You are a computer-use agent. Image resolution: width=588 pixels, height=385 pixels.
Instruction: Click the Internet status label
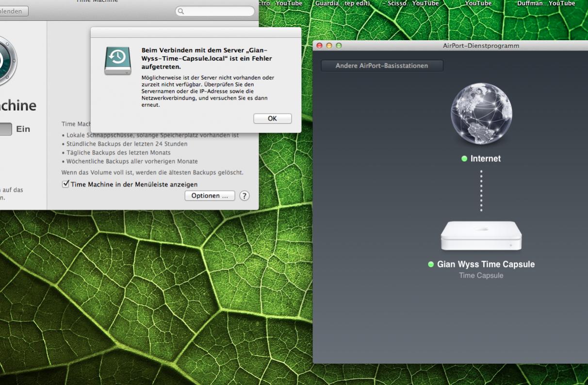coord(485,159)
